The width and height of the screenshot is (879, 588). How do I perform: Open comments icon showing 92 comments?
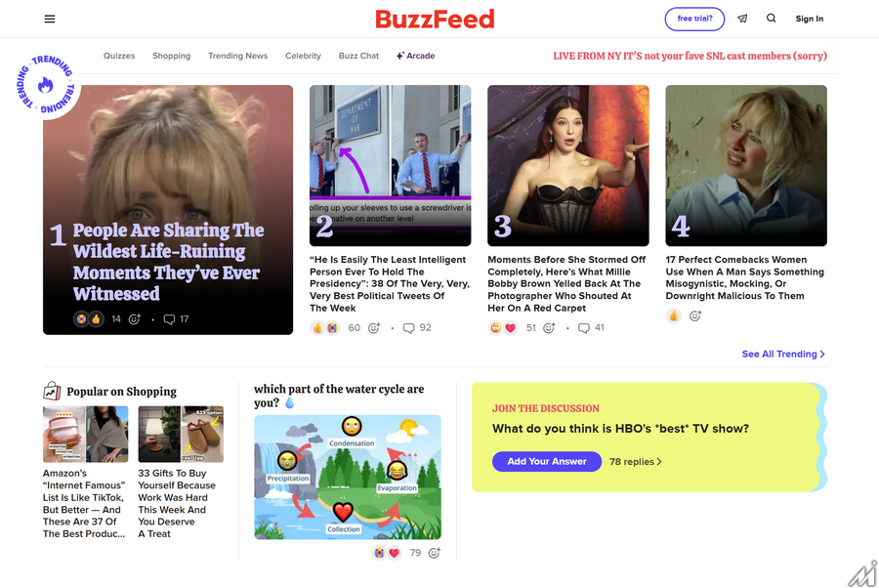409,328
